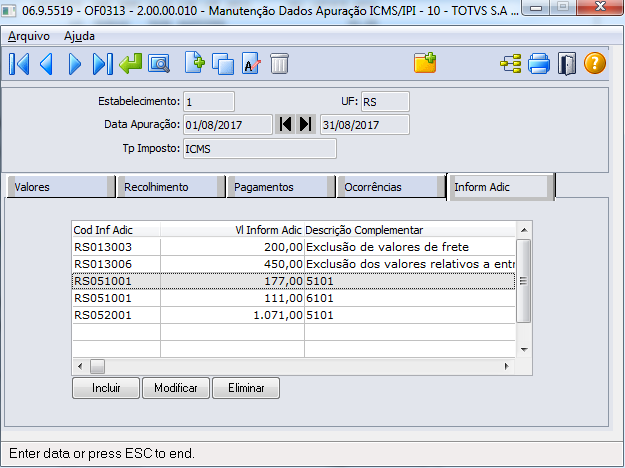
Task: Click the start date field 01/08/2017
Action: [228, 125]
